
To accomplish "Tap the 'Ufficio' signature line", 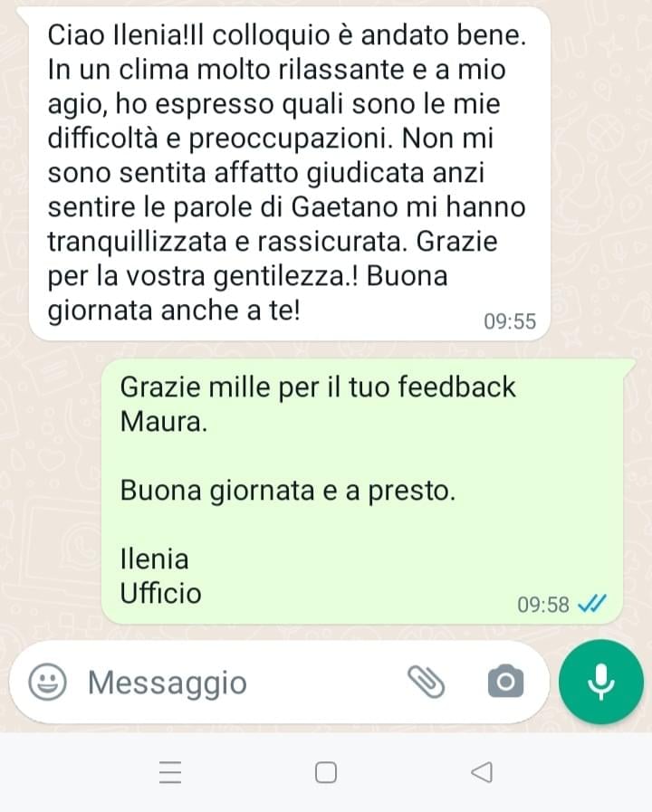I will [x=160, y=594].
